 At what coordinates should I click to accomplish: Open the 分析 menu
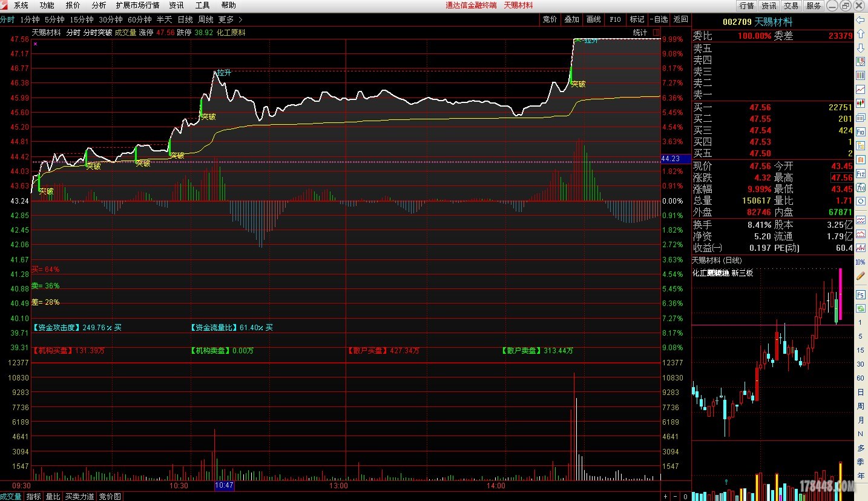99,5
